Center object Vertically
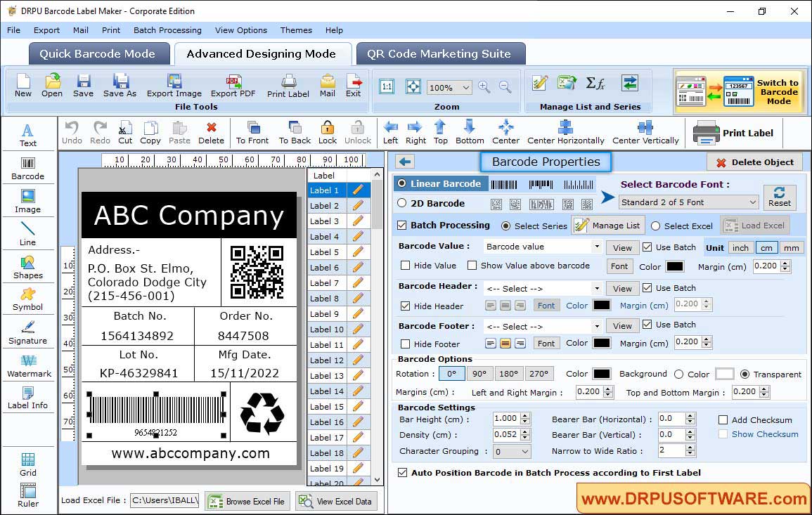 point(645,133)
